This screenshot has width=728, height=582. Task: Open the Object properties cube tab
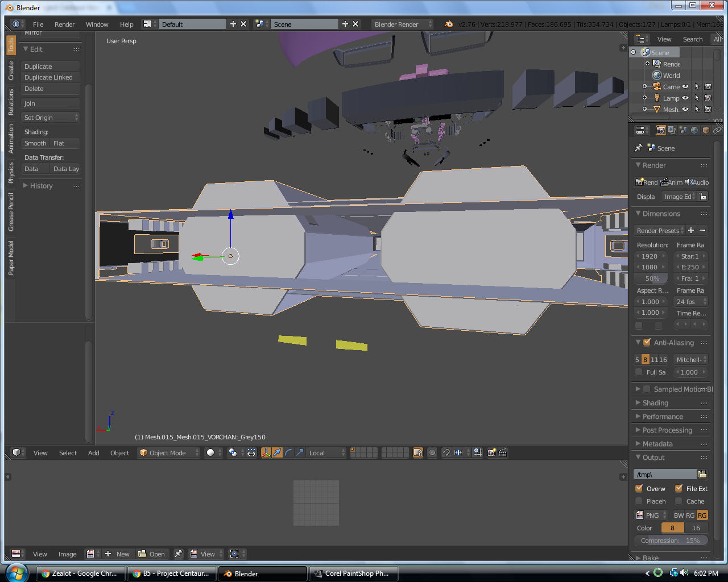click(x=706, y=130)
